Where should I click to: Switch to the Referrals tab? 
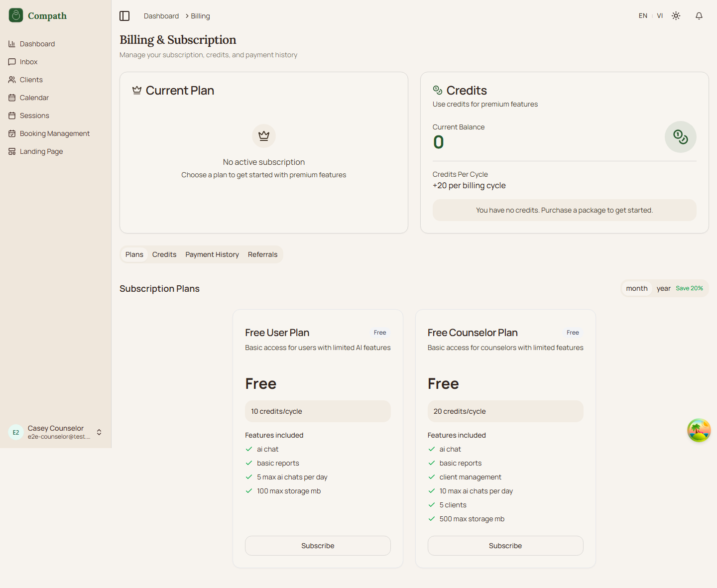tap(262, 254)
